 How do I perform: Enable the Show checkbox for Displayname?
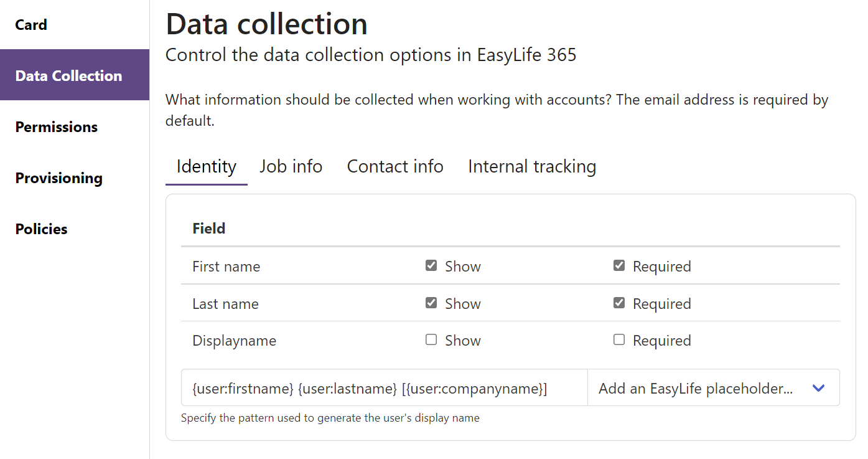(x=432, y=340)
